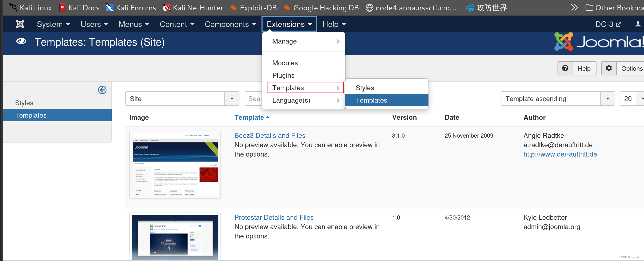Expand the Language(s) submenu
Viewport: 644px width, 261px height.
(x=304, y=100)
